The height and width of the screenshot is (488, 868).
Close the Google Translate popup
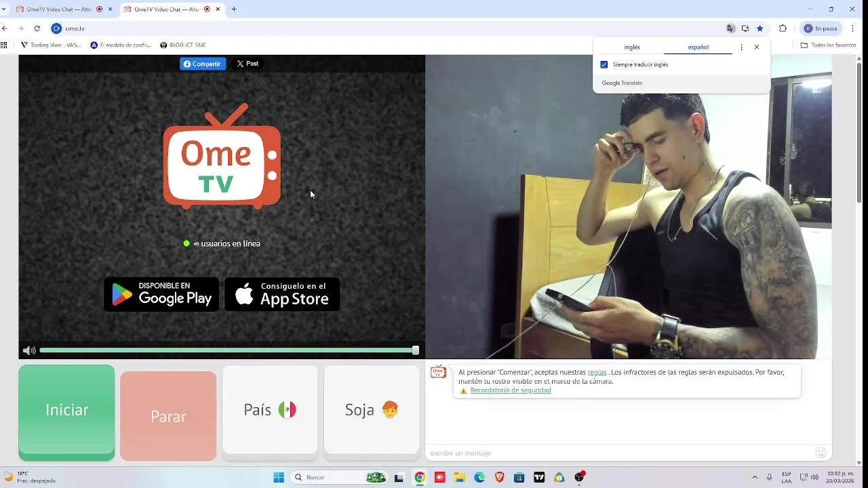point(757,47)
